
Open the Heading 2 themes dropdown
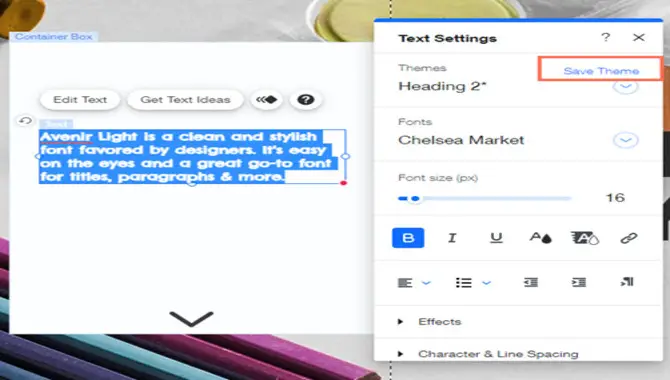626,86
